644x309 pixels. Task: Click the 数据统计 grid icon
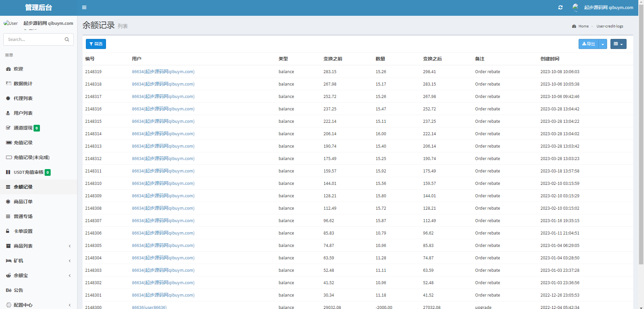coord(8,84)
